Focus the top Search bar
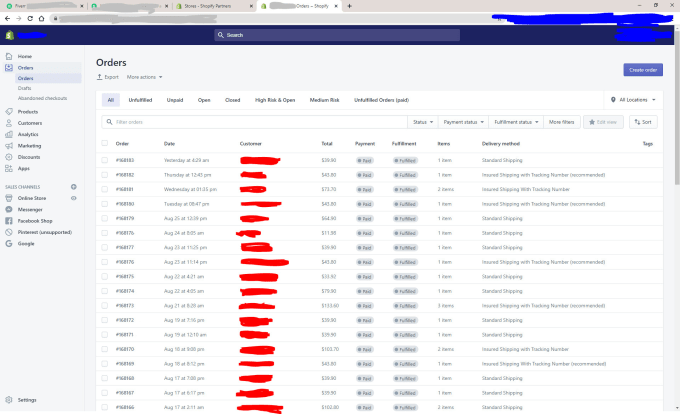680x414 pixels. point(337,35)
